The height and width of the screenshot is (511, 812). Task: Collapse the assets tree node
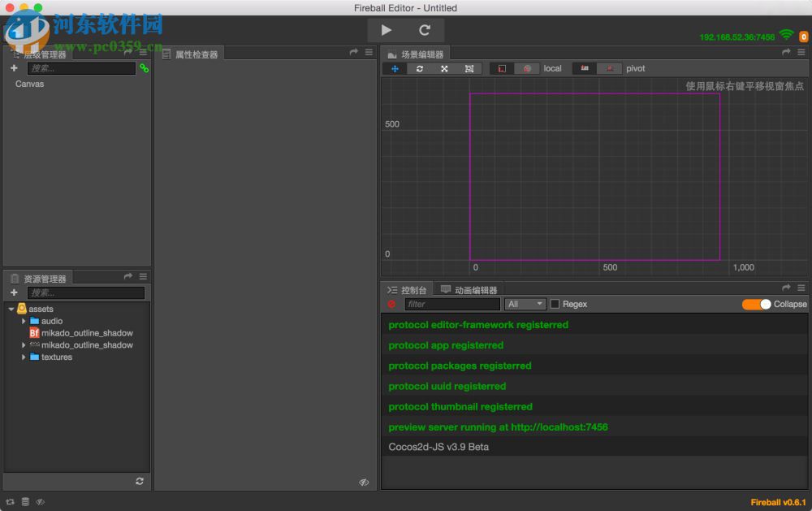point(11,309)
